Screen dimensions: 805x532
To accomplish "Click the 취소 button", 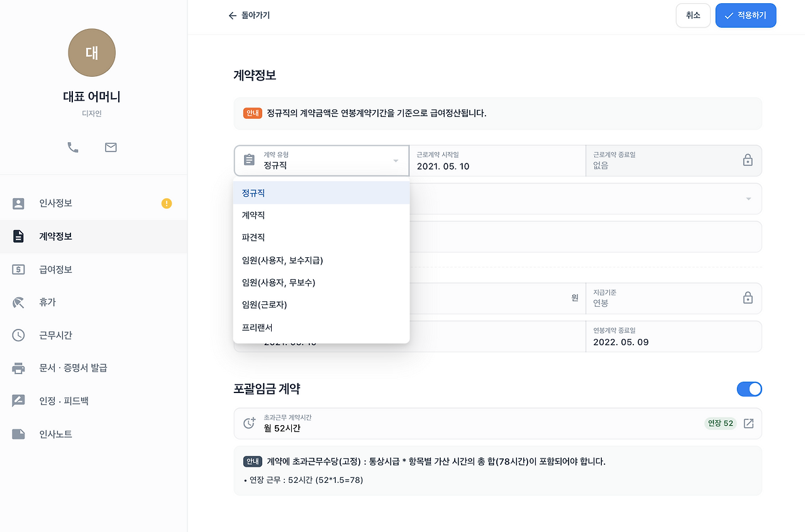I will (x=693, y=16).
